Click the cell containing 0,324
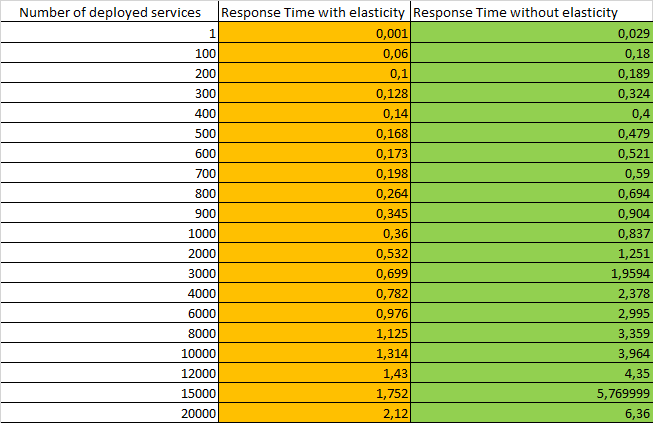The width and height of the screenshot is (653, 423). tap(532, 92)
